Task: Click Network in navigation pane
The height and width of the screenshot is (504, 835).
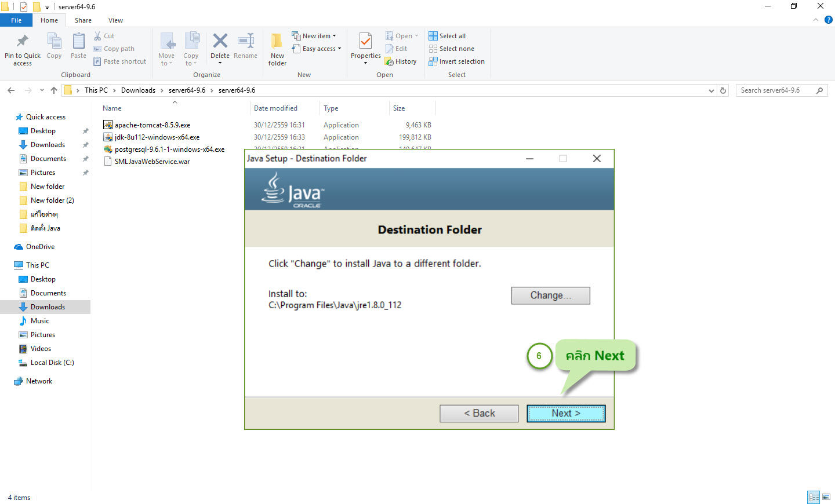Action: [x=39, y=381]
